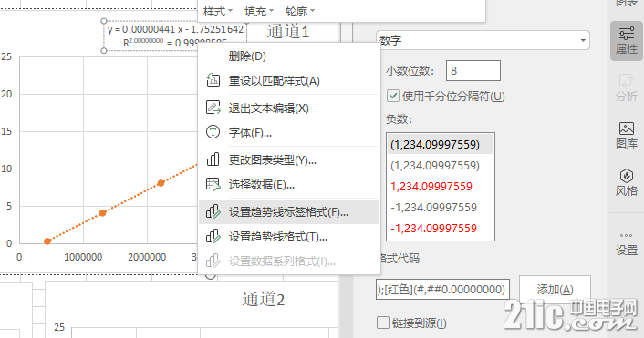
Task: Click the lowest data point near zero
Action: (x=47, y=241)
